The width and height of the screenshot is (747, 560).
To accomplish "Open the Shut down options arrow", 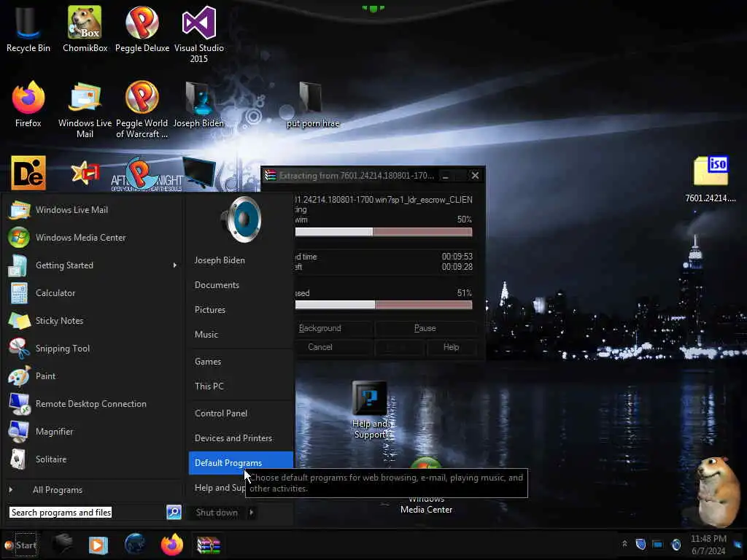I will click(251, 513).
